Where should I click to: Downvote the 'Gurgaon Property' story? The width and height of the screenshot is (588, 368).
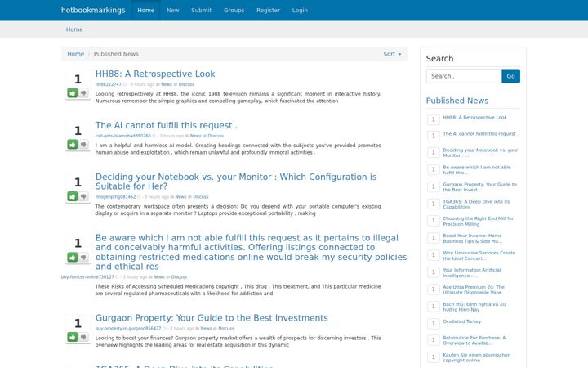[83, 337]
